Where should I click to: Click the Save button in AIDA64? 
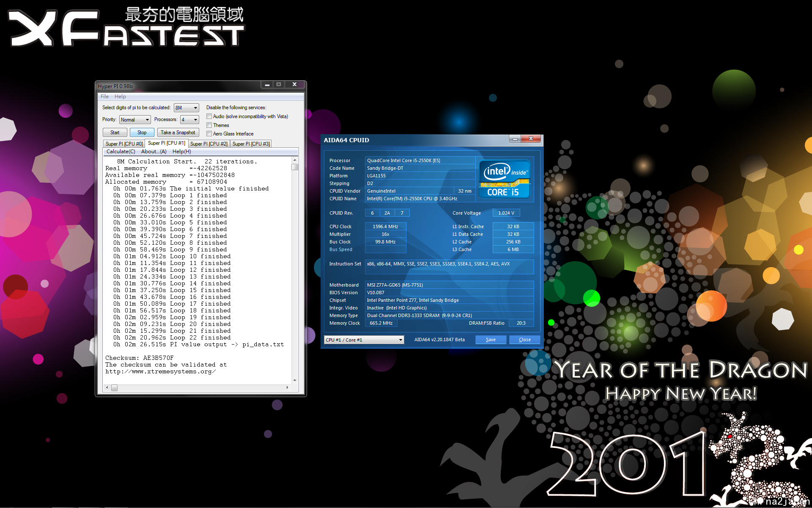[x=491, y=340]
